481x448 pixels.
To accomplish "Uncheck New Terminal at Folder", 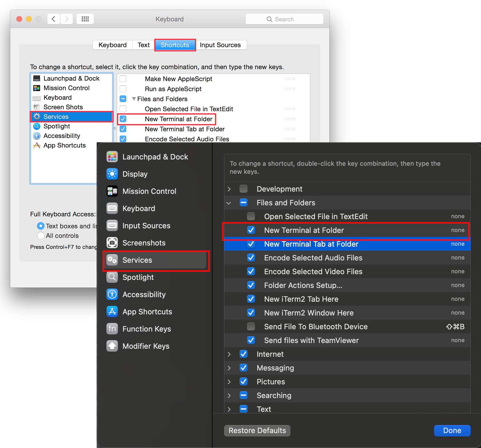I will click(x=251, y=230).
